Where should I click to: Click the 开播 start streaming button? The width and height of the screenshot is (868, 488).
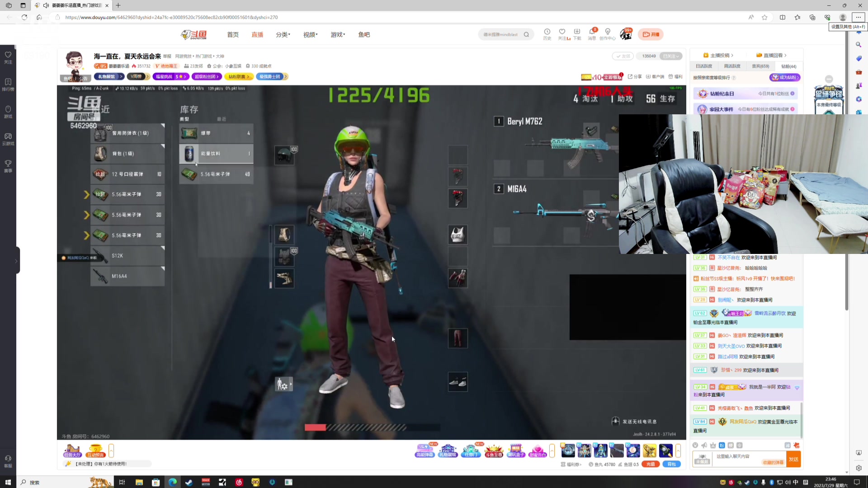click(651, 34)
